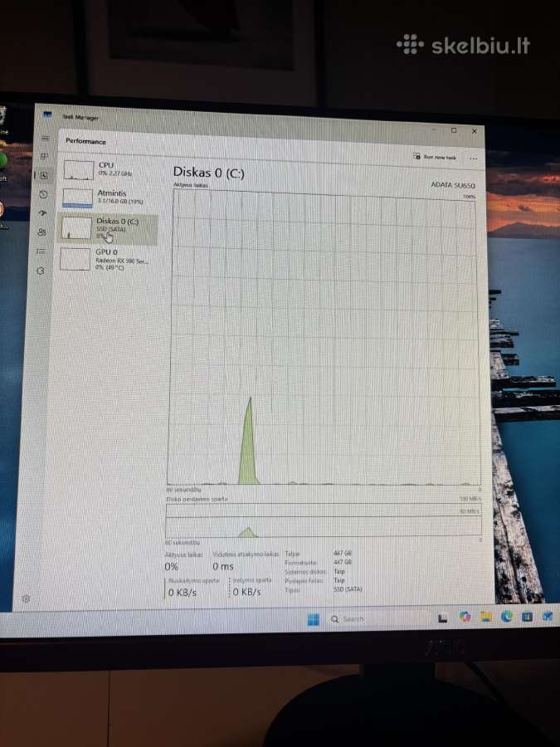
Task: Open the hamburger navigation menu
Action: point(46,138)
